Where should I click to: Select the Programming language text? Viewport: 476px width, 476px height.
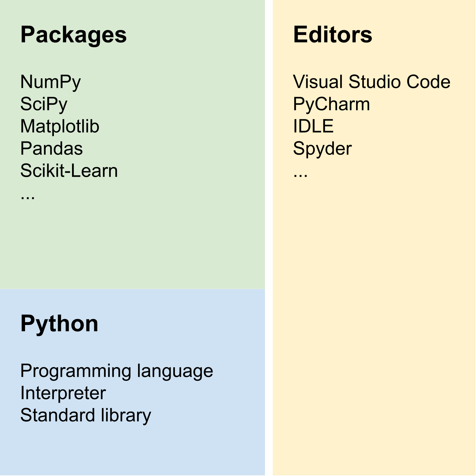116,371
